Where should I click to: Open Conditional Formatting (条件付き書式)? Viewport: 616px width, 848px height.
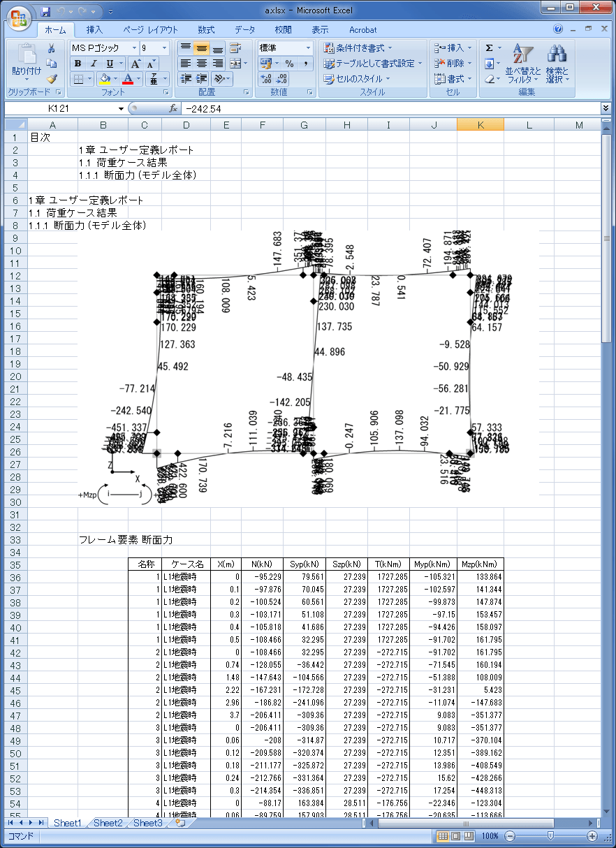(x=358, y=48)
